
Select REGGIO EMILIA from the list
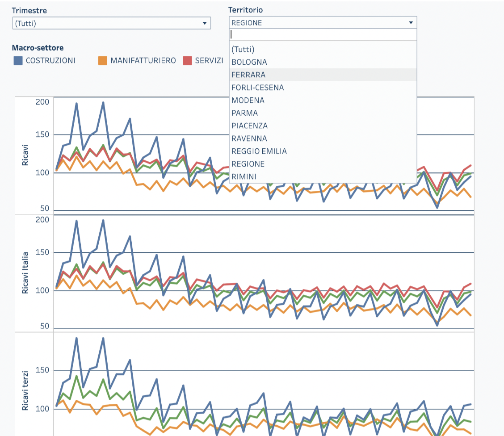(323, 151)
